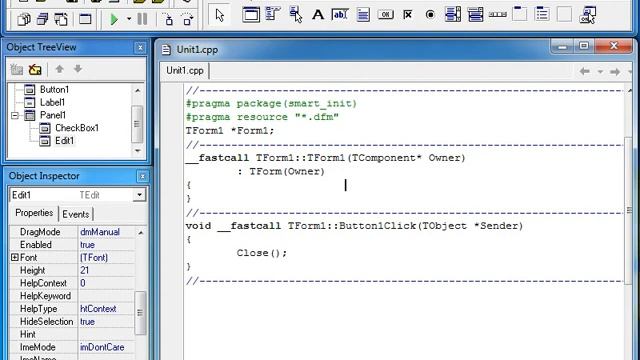640x360 pixels.
Task: Click the up arrow of the Object Inspector scrollbar
Action: coord(141,232)
